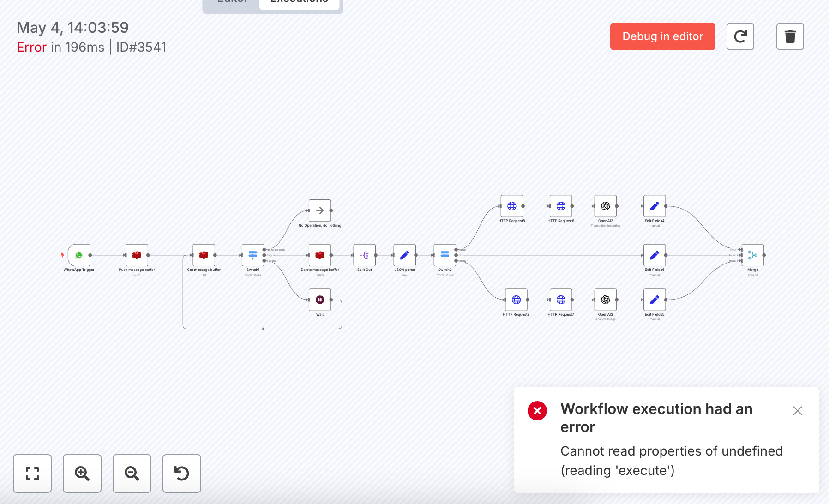Viewport: 829px width, 504px height.
Task: Zoom out of the workflow canvas
Action: [x=132, y=474]
